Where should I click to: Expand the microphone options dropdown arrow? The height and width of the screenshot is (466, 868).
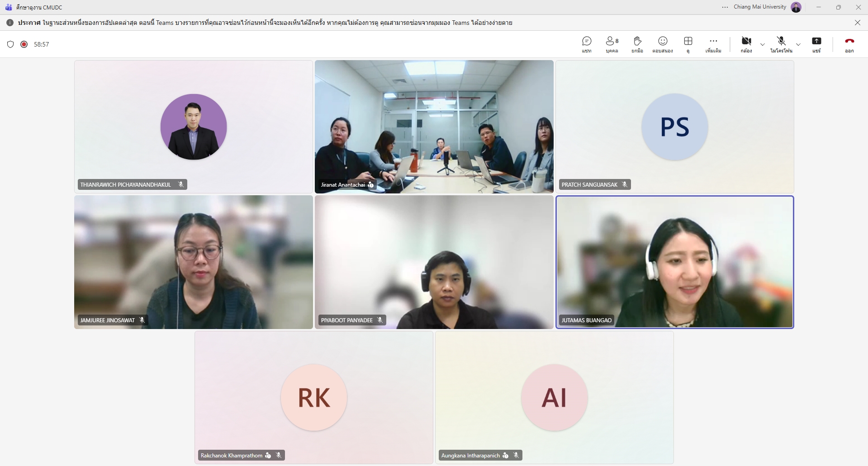click(x=798, y=44)
